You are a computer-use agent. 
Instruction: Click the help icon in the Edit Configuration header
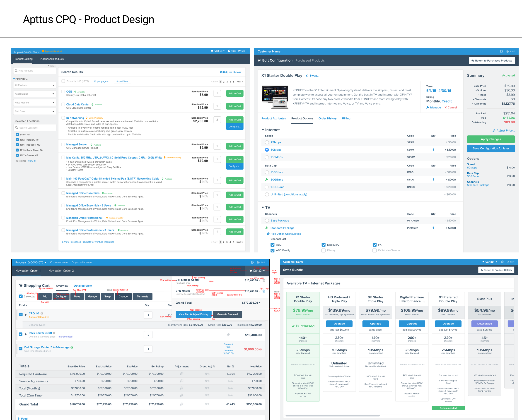coord(501,52)
